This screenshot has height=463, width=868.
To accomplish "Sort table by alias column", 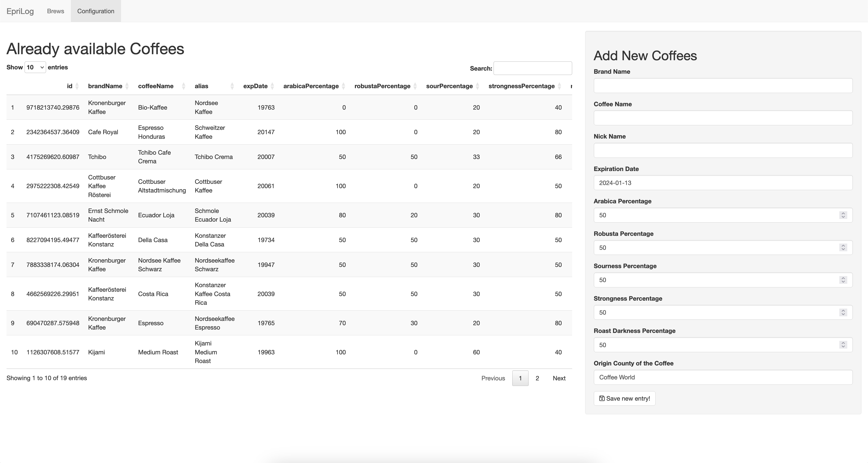I will tap(202, 86).
